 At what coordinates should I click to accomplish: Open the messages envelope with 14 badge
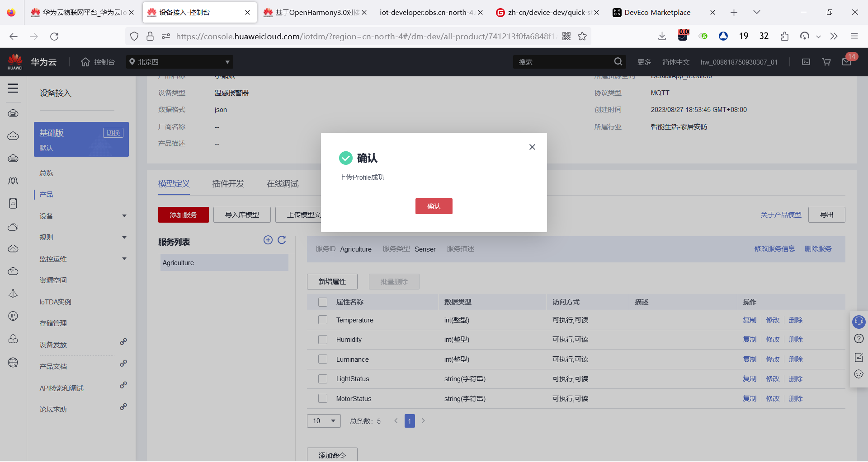coord(847,61)
